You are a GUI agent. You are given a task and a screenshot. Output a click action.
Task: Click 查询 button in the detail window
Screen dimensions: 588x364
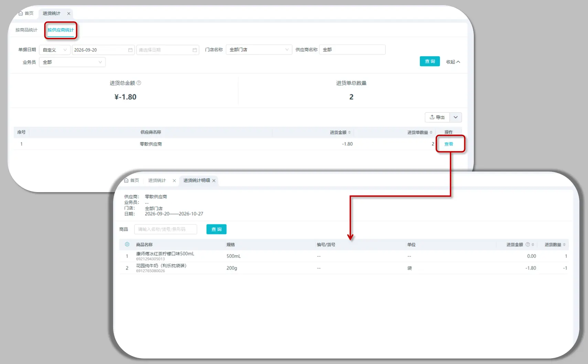click(x=216, y=229)
